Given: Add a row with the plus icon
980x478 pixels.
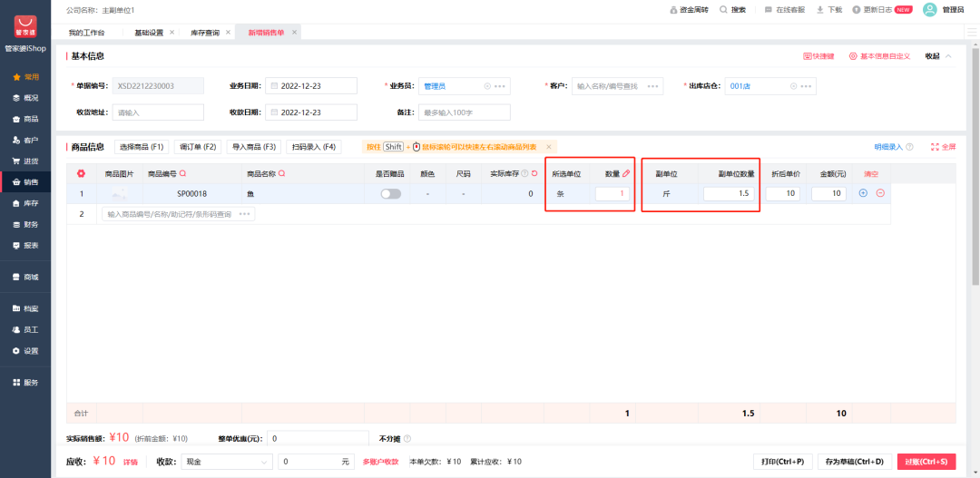Looking at the screenshot, I should point(864,194).
